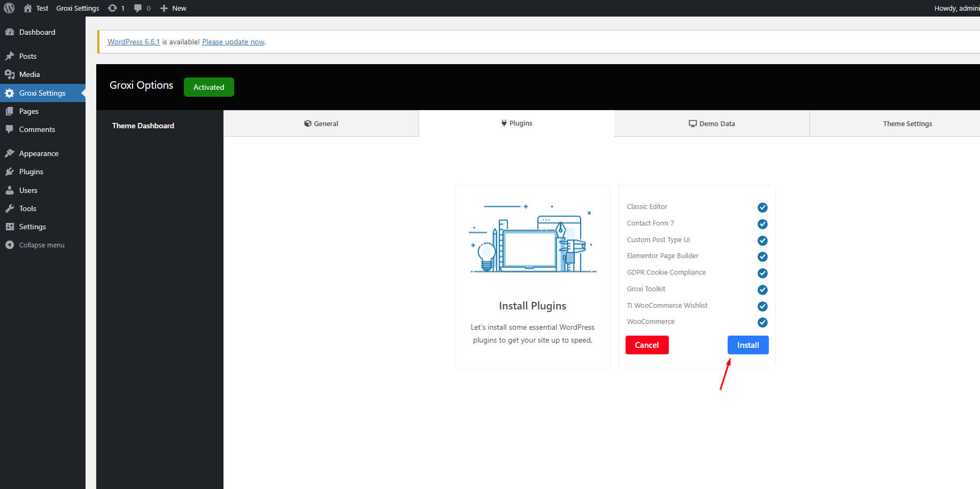
Task: Click the Elementor Page Builder plugin name
Action: tap(662, 256)
